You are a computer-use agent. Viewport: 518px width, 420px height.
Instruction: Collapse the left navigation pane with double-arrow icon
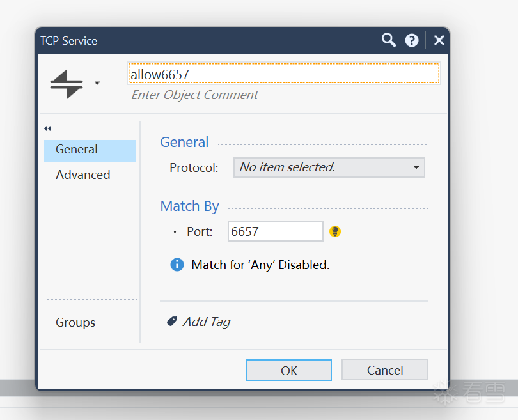tap(47, 128)
